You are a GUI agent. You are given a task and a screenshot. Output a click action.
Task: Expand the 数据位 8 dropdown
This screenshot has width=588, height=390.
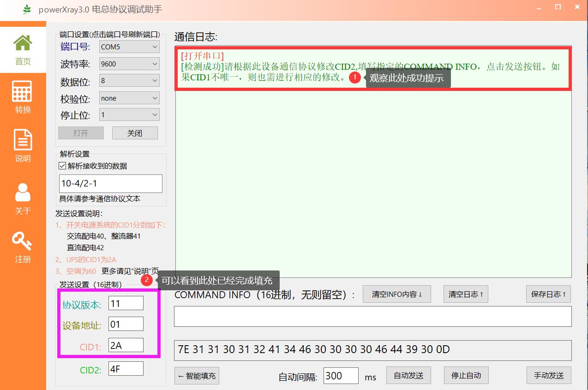[x=129, y=81]
